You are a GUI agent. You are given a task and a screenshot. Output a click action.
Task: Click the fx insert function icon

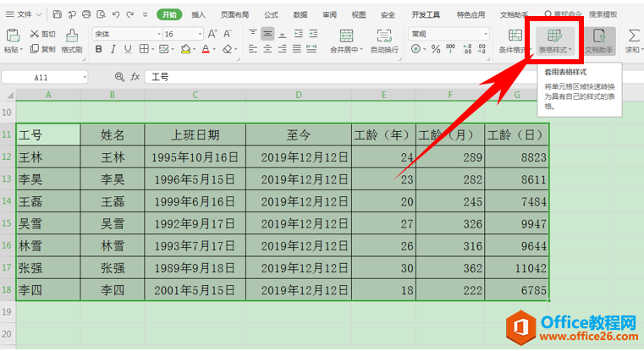pyautogui.click(x=135, y=77)
